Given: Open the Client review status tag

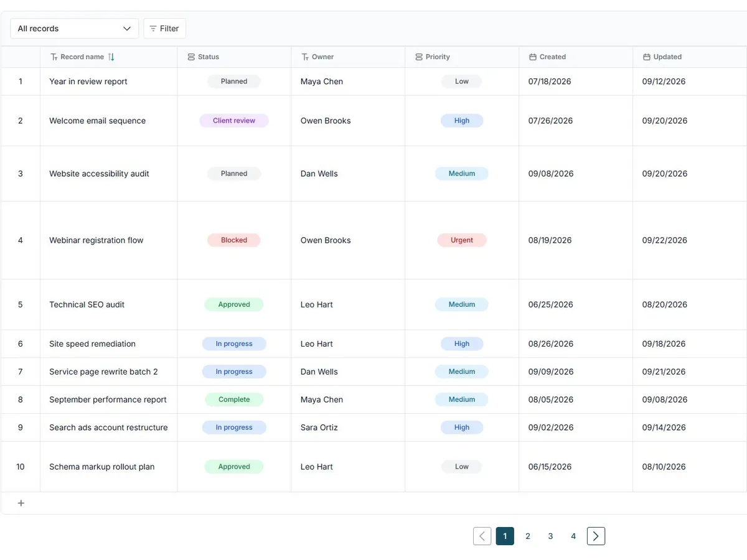Looking at the screenshot, I should 234,121.
